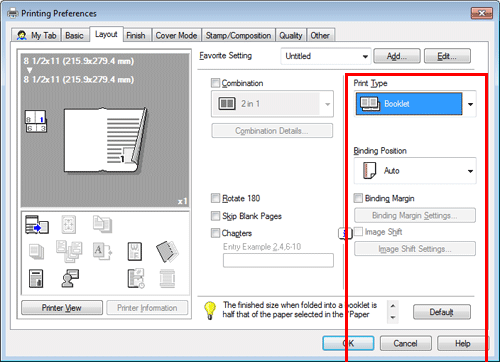Close the Printing Preferences window
This screenshot has width=500, height=362.
pyautogui.click(x=482, y=13)
